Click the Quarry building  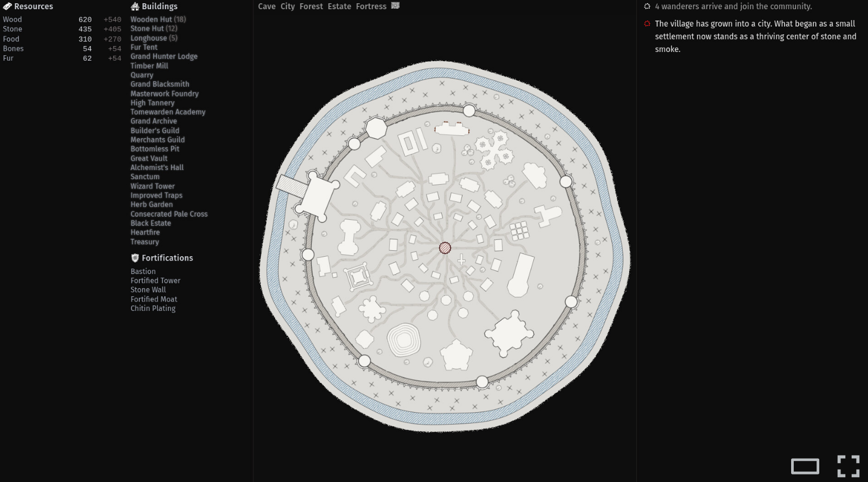pos(142,75)
